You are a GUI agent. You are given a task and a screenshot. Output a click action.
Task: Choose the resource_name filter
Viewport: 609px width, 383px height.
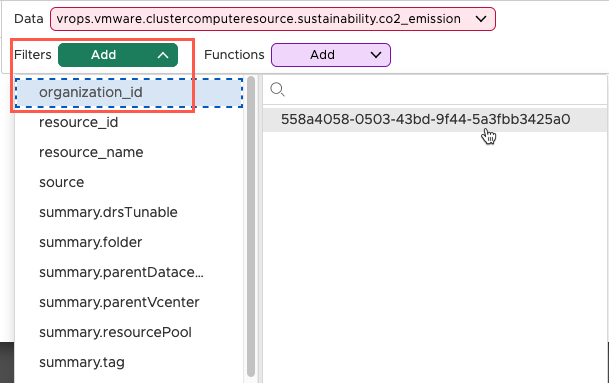click(x=129, y=152)
